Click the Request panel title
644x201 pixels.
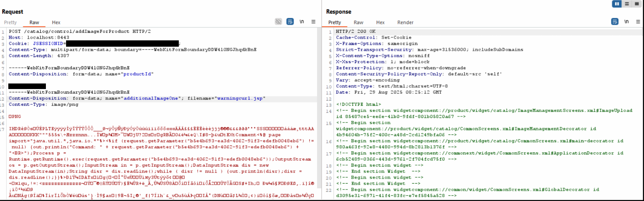coord(12,11)
